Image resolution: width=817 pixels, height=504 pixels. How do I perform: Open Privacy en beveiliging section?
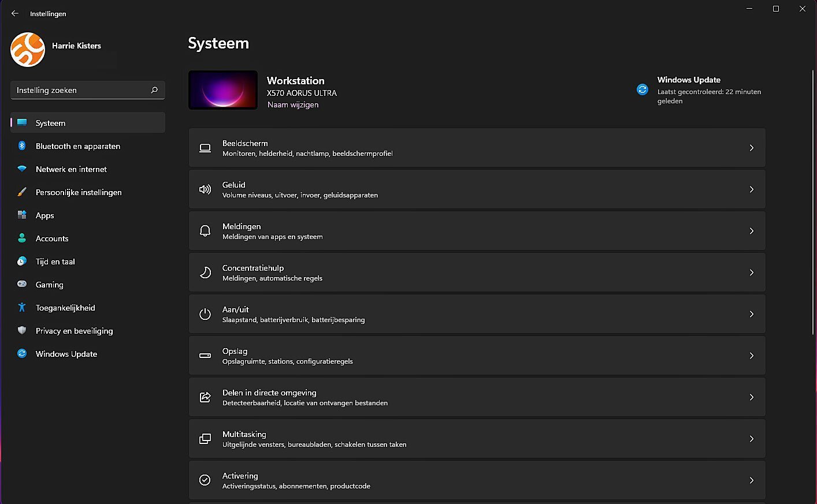[88, 331]
